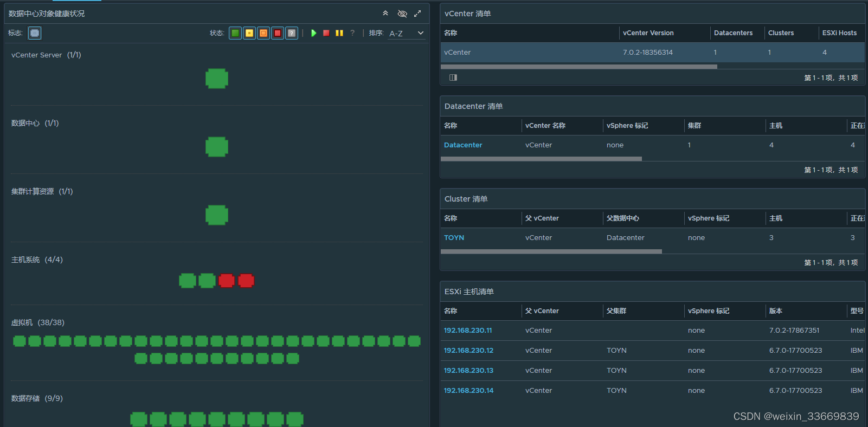Click version cell 7.0.2-17867351
868x427 pixels.
tap(794, 331)
